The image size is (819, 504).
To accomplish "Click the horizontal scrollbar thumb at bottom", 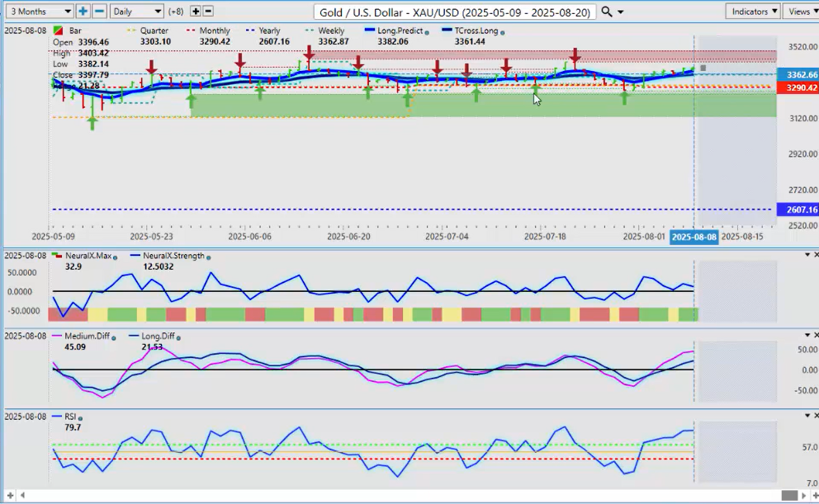I will 789,495.
